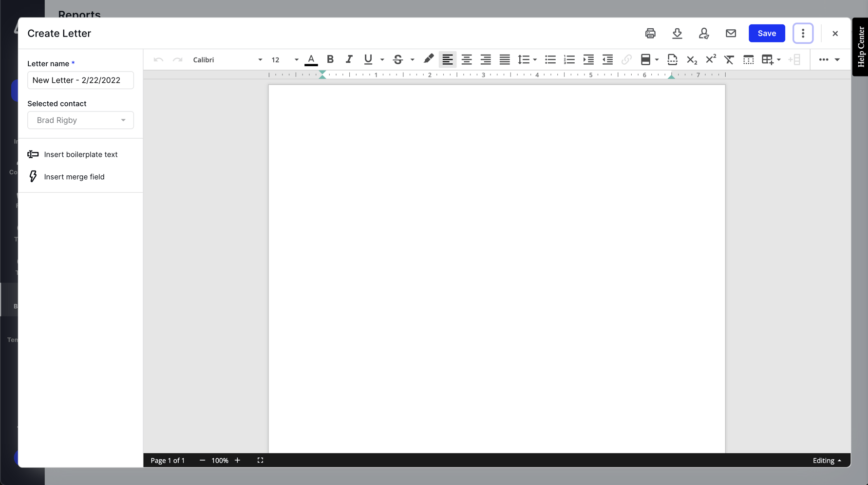The image size is (868, 485).
Task: Toggle underline formatting
Action: point(368,59)
